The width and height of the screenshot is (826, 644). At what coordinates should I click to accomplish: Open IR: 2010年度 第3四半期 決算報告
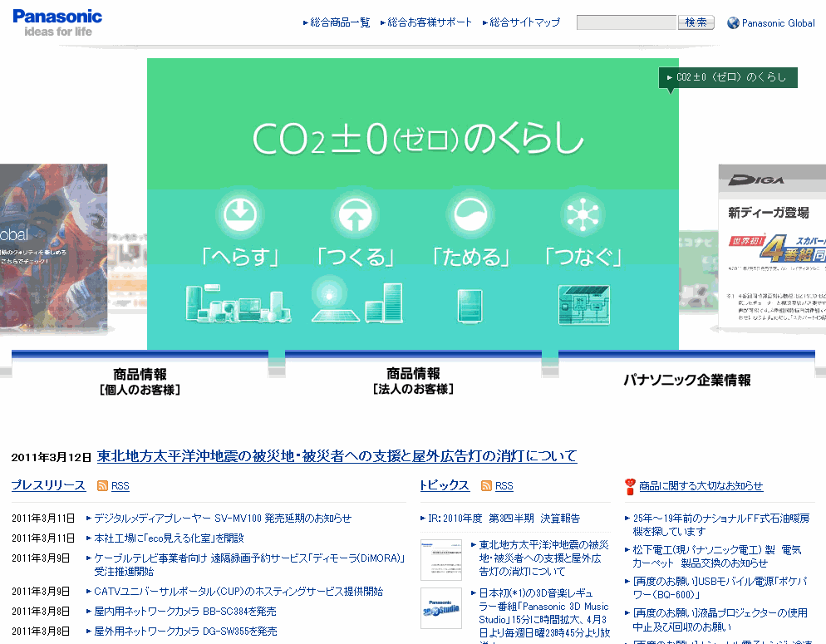click(x=504, y=519)
